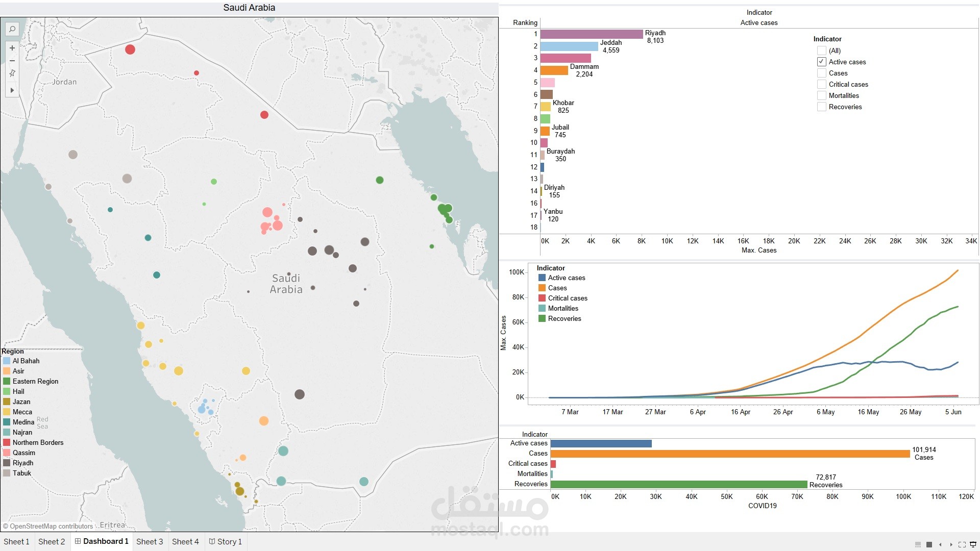
Task: Zoom in on the map
Action: click(x=12, y=48)
